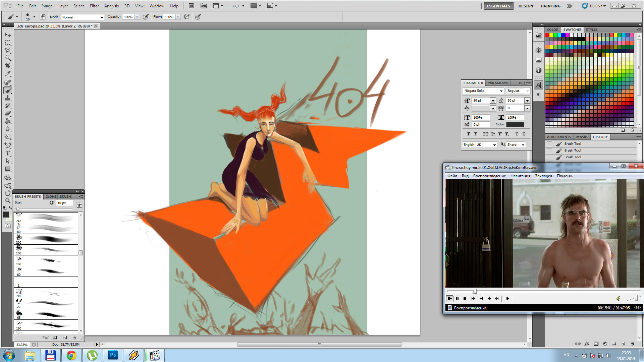Open the Layer menu

coord(63,6)
